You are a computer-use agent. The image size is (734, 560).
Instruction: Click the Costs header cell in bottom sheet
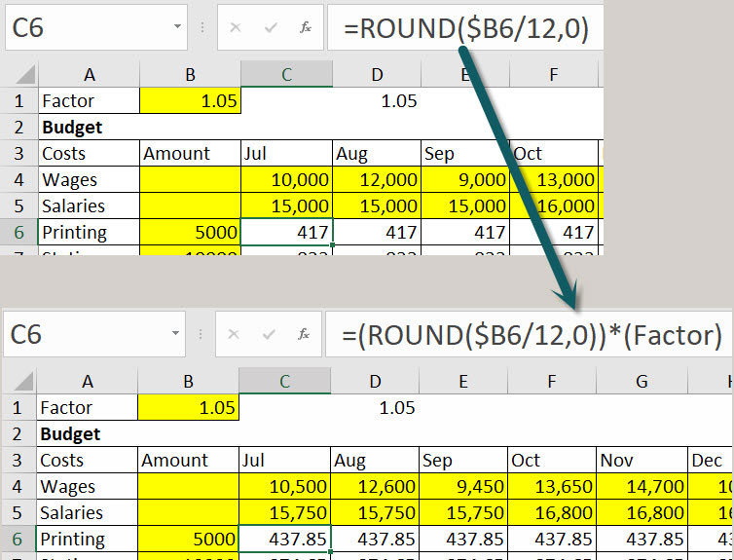[x=87, y=460]
